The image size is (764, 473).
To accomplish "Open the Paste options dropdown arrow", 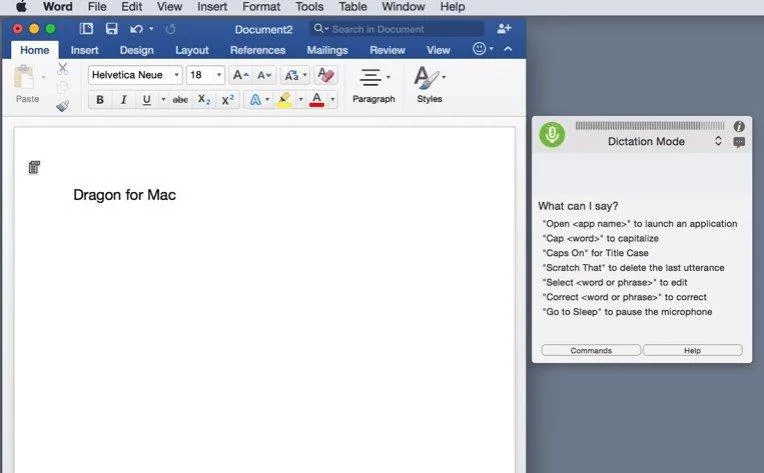I will point(43,77).
